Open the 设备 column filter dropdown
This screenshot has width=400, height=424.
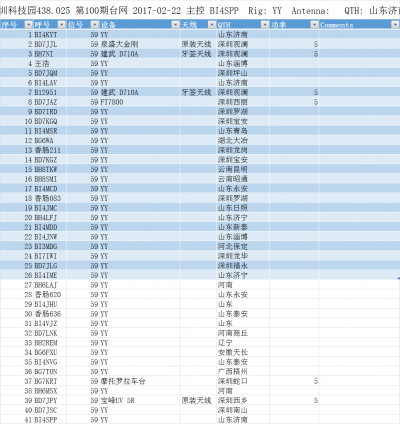point(176,25)
